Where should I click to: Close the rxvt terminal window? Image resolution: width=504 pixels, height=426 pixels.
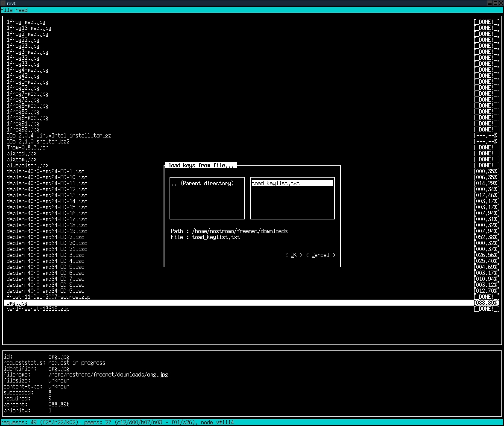pos(501,3)
